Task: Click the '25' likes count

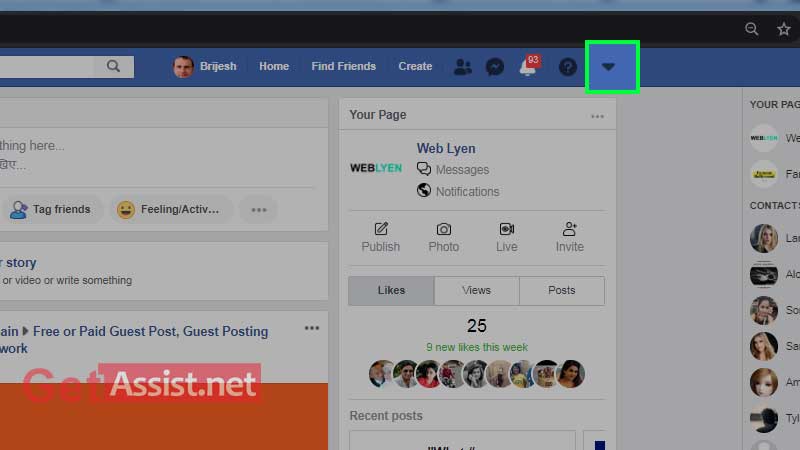Action: [x=477, y=326]
